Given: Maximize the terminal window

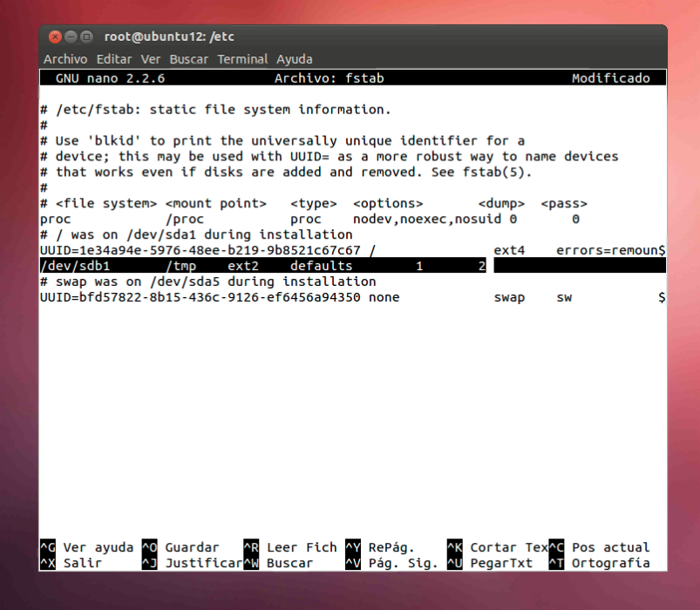Looking at the screenshot, I should (86, 37).
